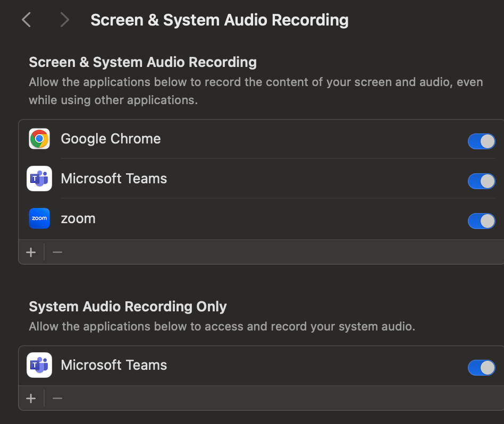This screenshot has height=424, width=504.
Task: Click the System Audio Recording Only heading
Action: pos(128,307)
